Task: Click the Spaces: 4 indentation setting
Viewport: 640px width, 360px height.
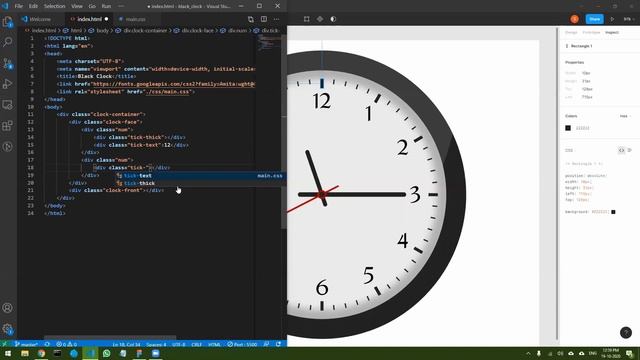Action: [x=156, y=344]
